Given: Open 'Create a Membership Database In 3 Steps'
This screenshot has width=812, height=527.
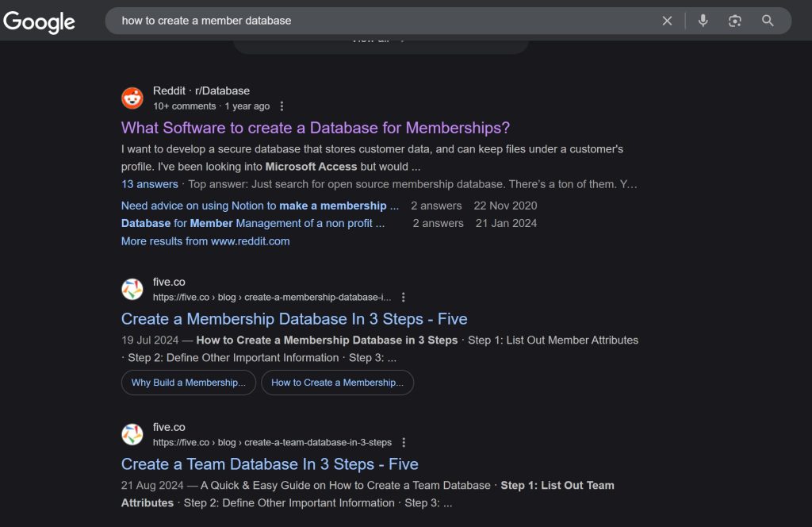Looking at the screenshot, I should click(x=294, y=319).
